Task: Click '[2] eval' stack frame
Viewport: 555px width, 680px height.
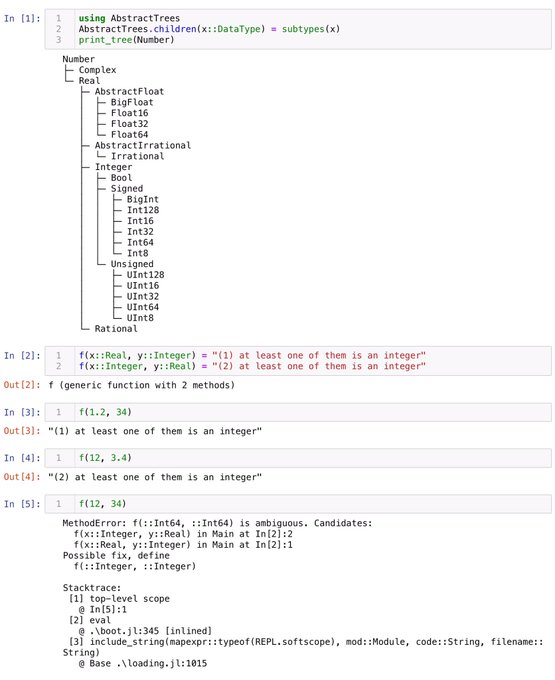Action: tap(89, 621)
